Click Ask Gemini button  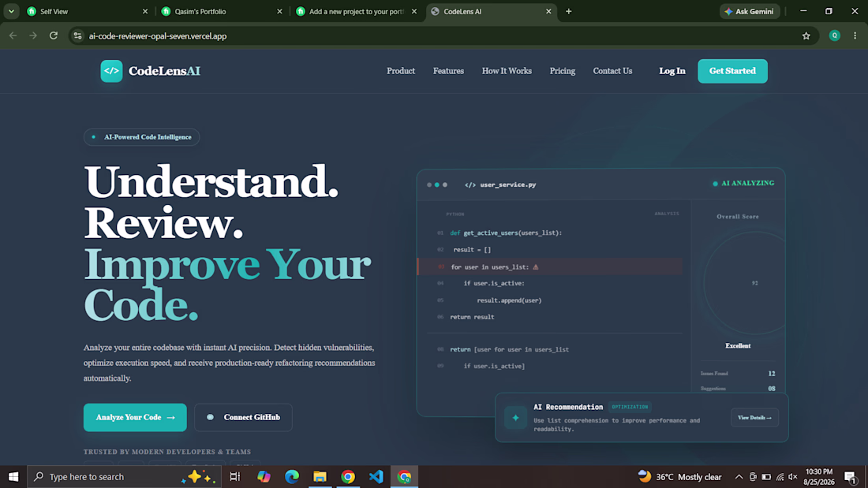(750, 11)
